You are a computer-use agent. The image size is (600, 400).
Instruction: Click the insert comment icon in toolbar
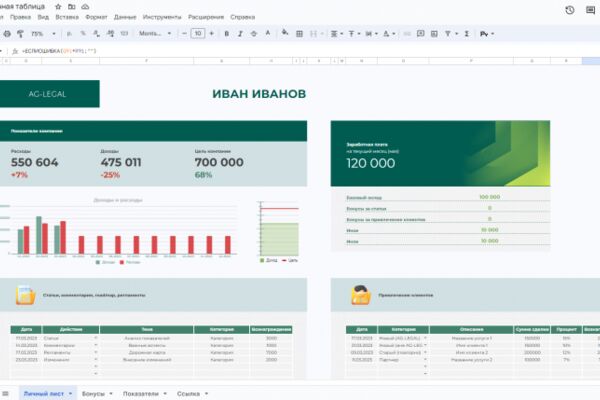pos(421,34)
